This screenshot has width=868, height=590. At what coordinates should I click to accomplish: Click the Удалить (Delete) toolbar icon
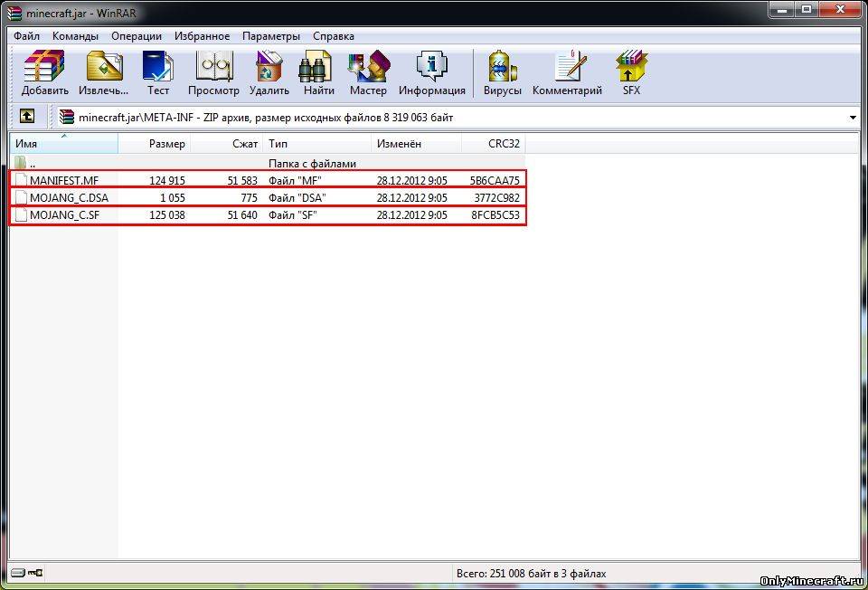269,72
